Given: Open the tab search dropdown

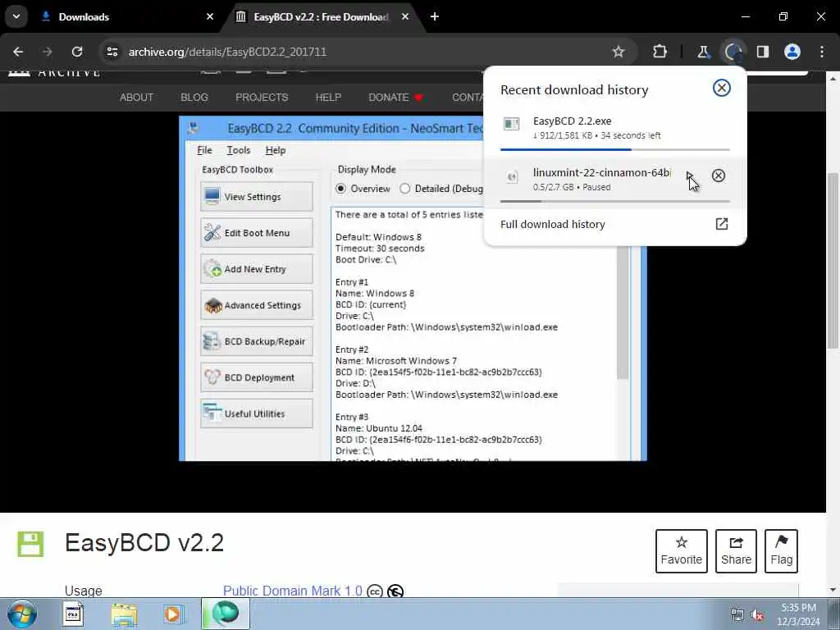Looking at the screenshot, I should 16,16.
